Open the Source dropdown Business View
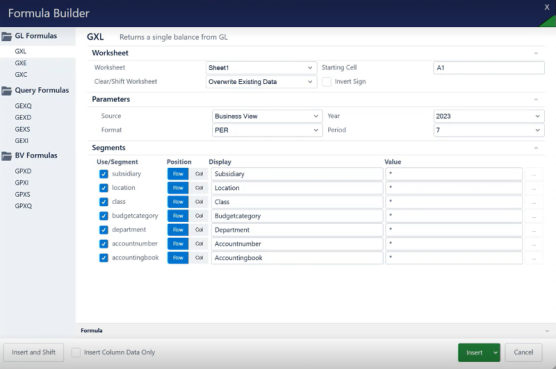Viewport: 556px width, 369px height. (x=267, y=116)
